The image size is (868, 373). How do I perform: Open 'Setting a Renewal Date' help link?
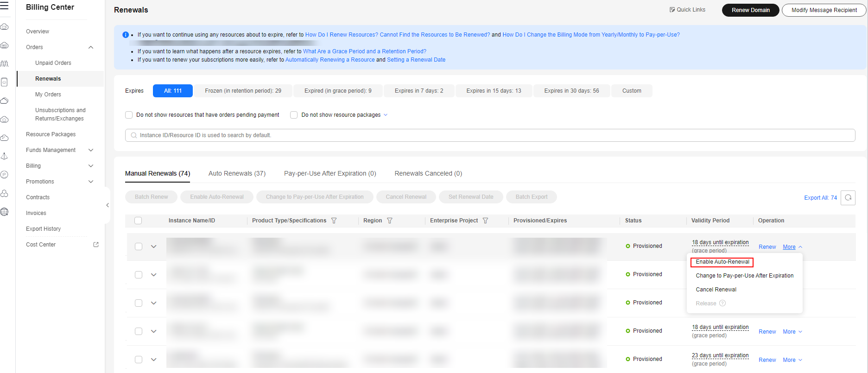coord(416,60)
